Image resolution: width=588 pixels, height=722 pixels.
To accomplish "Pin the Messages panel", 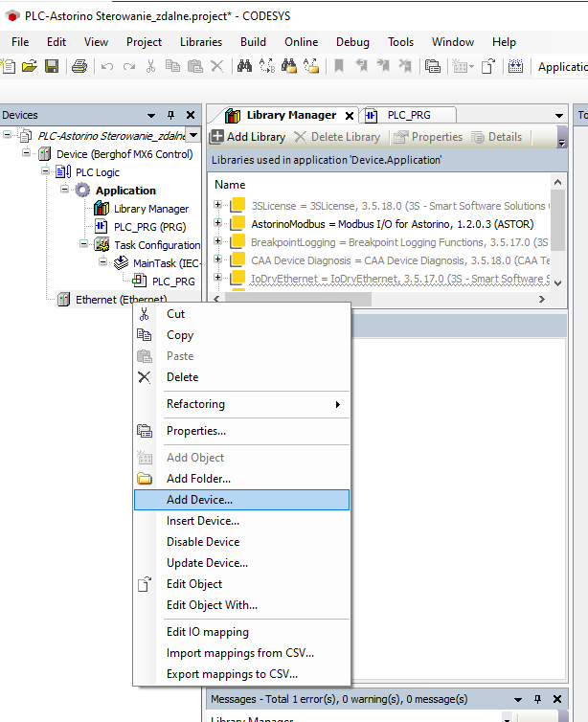I will (537, 699).
